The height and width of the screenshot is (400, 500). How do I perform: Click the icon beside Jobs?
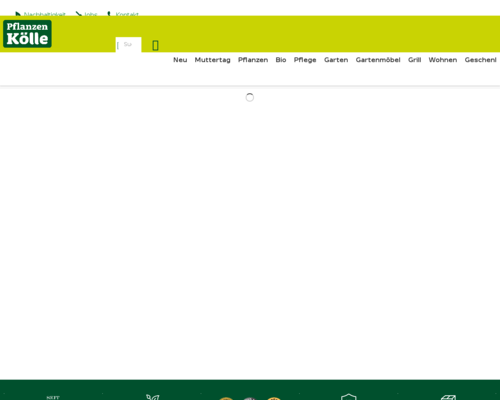pyautogui.click(x=79, y=14)
